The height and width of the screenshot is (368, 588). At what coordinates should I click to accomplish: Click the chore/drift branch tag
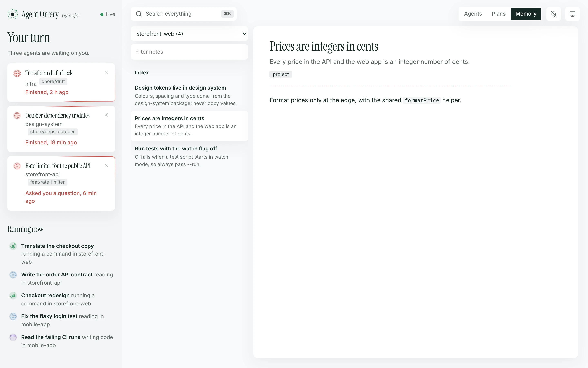pyautogui.click(x=53, y=82)
